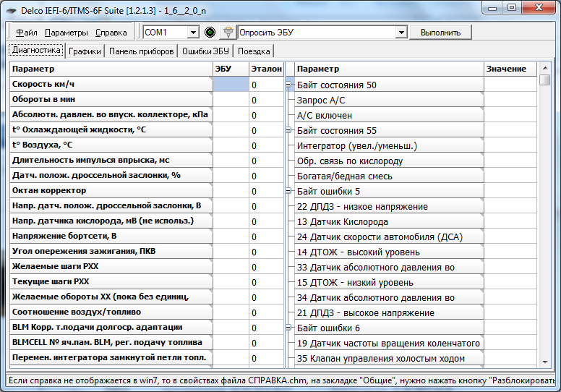Select 15 ДТОЖ - низкий уровень item
Image resolution: width=561 pixels, height=392 pixels.
point(389,283)
